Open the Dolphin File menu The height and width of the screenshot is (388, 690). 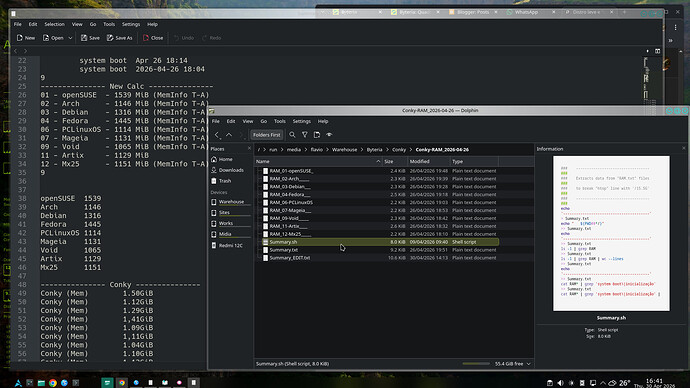[216, 121]
